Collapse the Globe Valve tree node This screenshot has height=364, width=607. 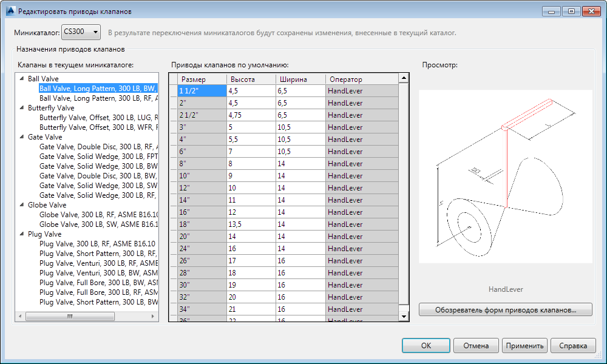[22, 204]
